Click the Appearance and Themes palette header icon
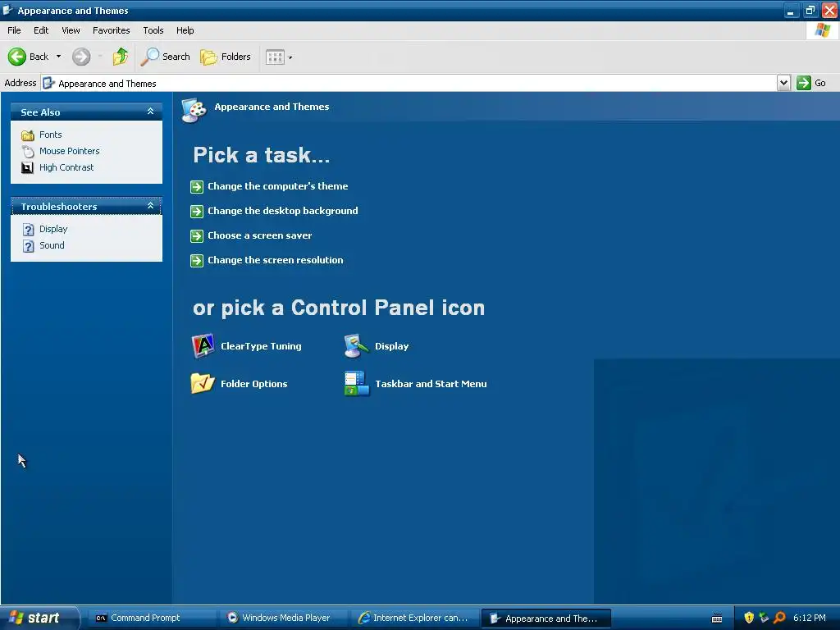The height and width of the screenshot is (630, 840). coord(194,111)
